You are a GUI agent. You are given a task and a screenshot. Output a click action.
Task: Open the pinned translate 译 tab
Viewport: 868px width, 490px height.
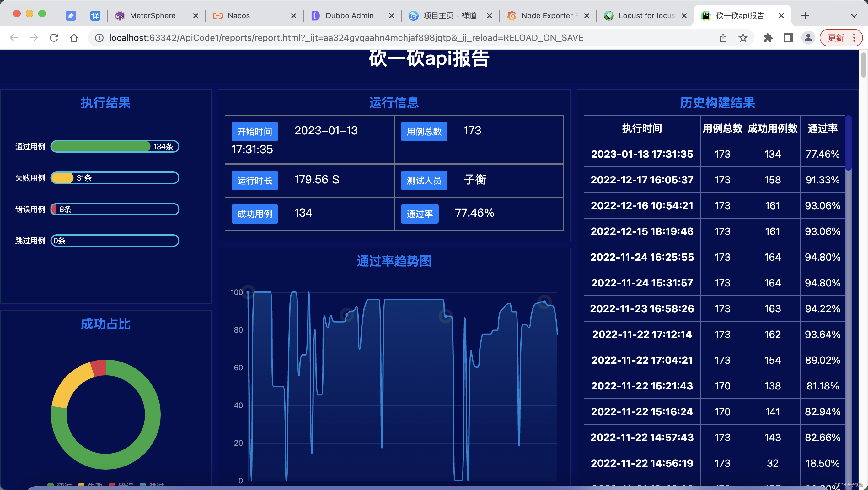pos(95,15)
